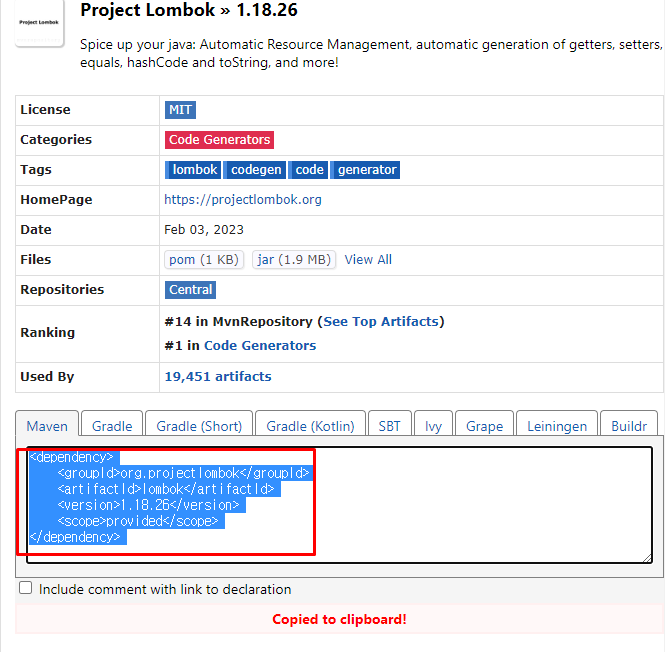Open the MIT license badge

180,110
